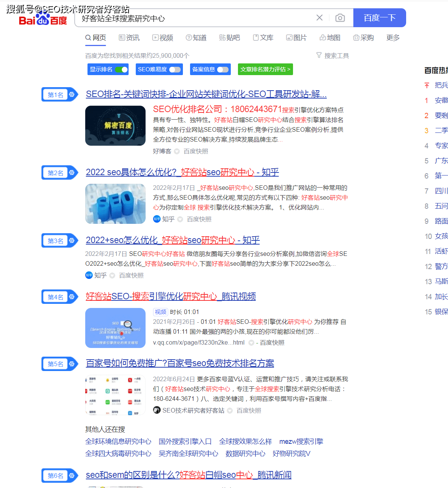
Task: Click the pinned top hot-search arrow icon
Action: tap(427, 85)
